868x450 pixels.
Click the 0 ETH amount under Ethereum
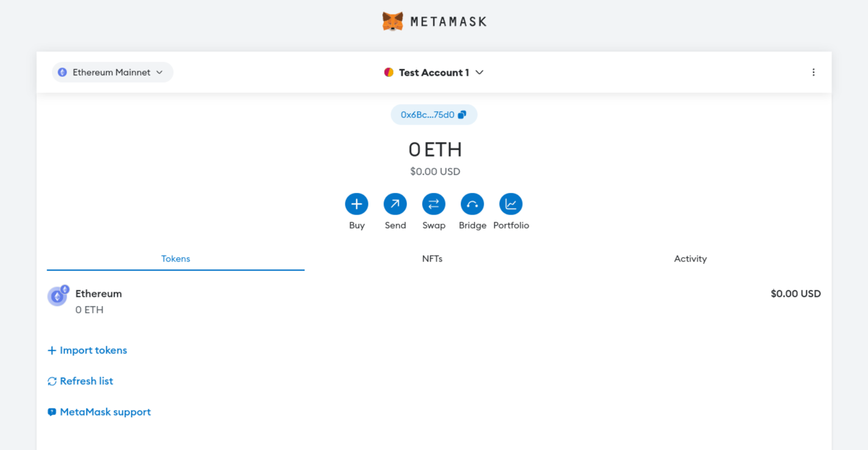click(x=89, y=310)
